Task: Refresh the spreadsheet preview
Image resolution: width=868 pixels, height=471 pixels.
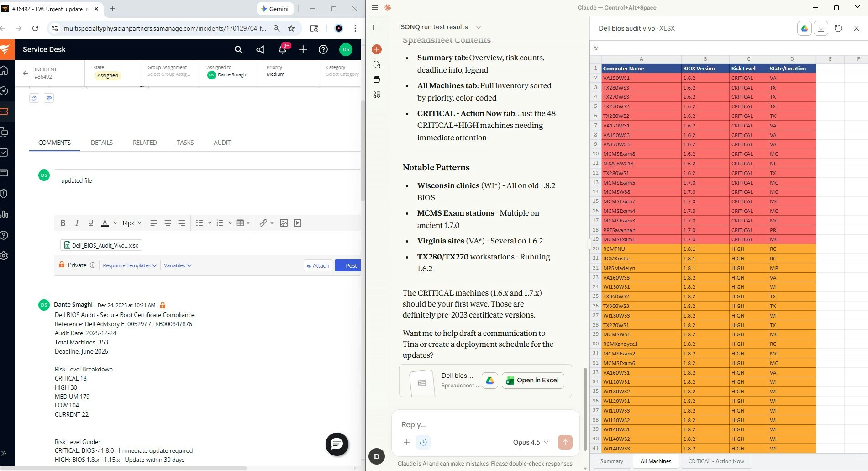Action: 838,28
